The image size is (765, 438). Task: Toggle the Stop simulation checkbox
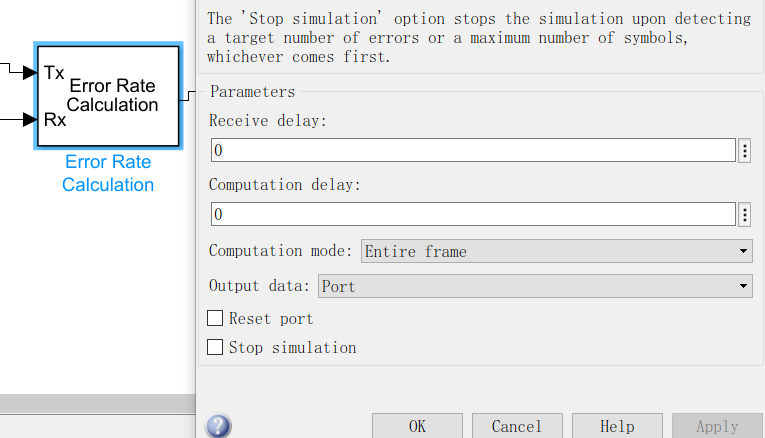[x=215, y=348]
